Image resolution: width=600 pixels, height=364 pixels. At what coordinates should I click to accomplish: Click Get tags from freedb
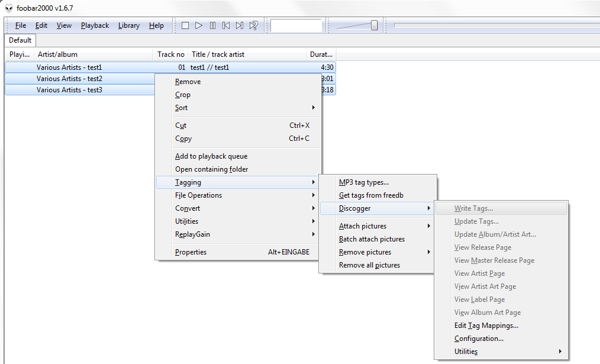[378, 195]
